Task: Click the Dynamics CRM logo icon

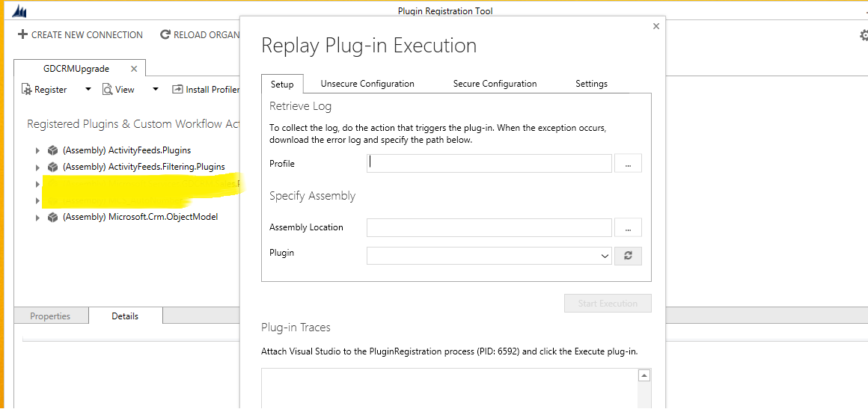Action: 20,10
